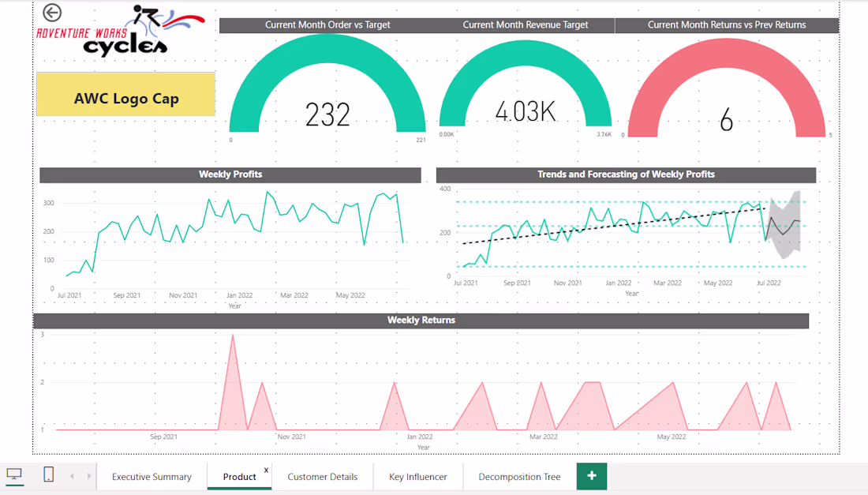
Task: Switch to desktop layout view icon
Action: pyautogui.click(x=14, y=475)
